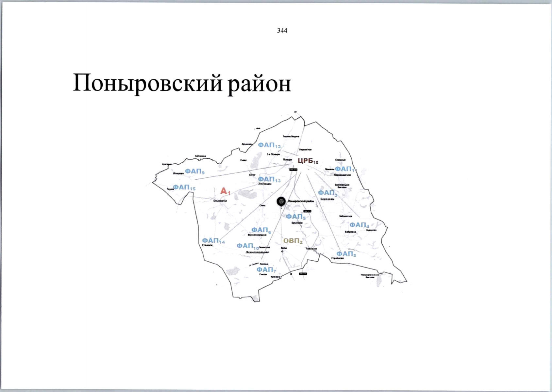
Task: Click the ФАП4 label
Action: (x=359, y=225)
